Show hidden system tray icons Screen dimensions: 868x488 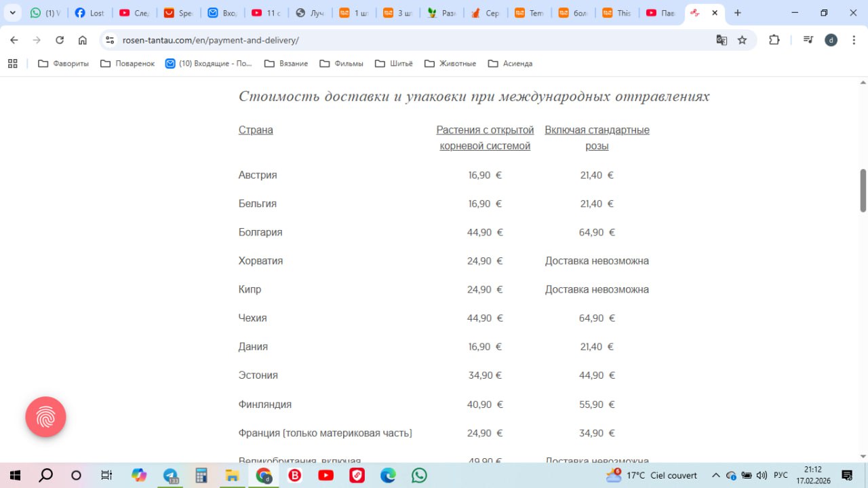(x=715, y=475)
